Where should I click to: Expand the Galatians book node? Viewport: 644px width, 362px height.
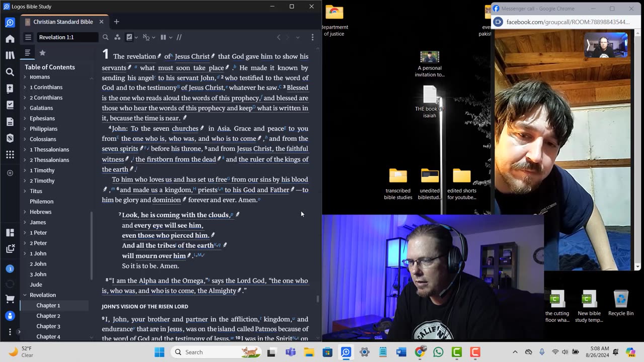coord(25,108)
